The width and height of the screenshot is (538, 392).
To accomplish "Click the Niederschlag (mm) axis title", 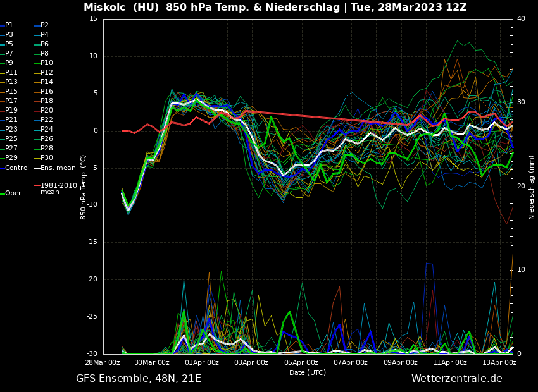I will 532,187.
